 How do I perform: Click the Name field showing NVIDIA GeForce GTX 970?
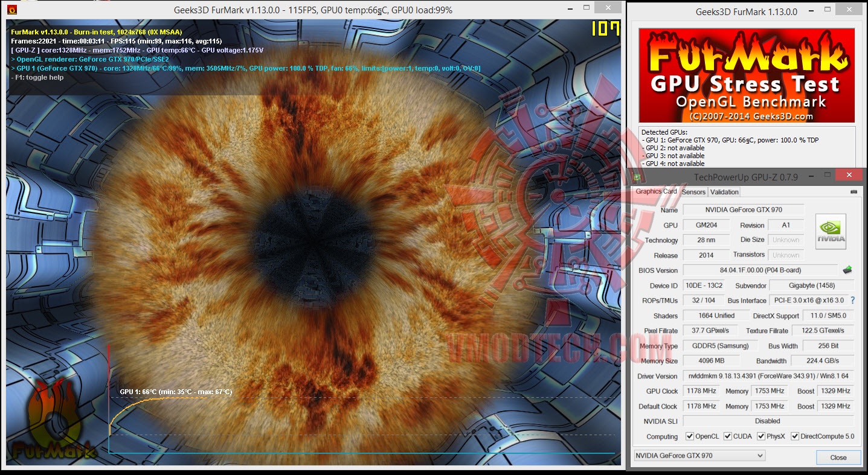click(x=743, y=210)
